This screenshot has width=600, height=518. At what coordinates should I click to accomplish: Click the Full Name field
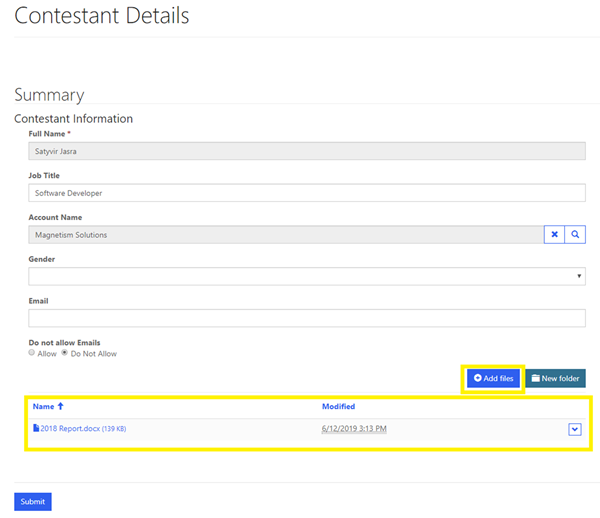point(306,151)
